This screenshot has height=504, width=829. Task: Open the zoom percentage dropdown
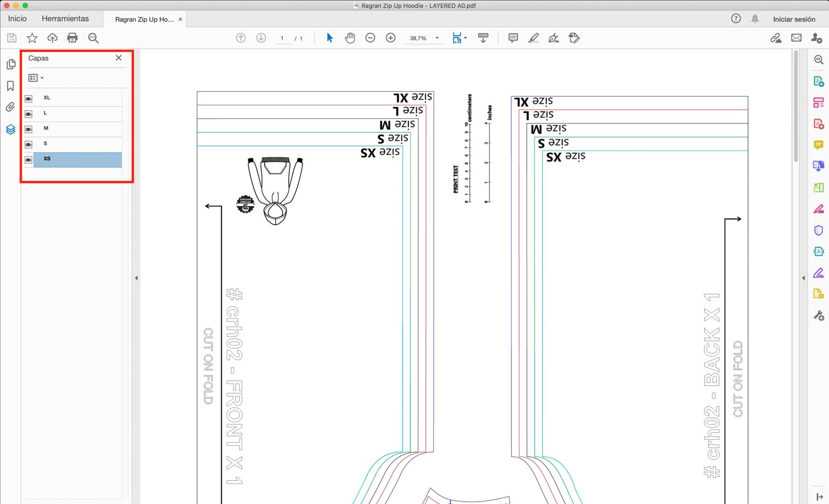437,38
